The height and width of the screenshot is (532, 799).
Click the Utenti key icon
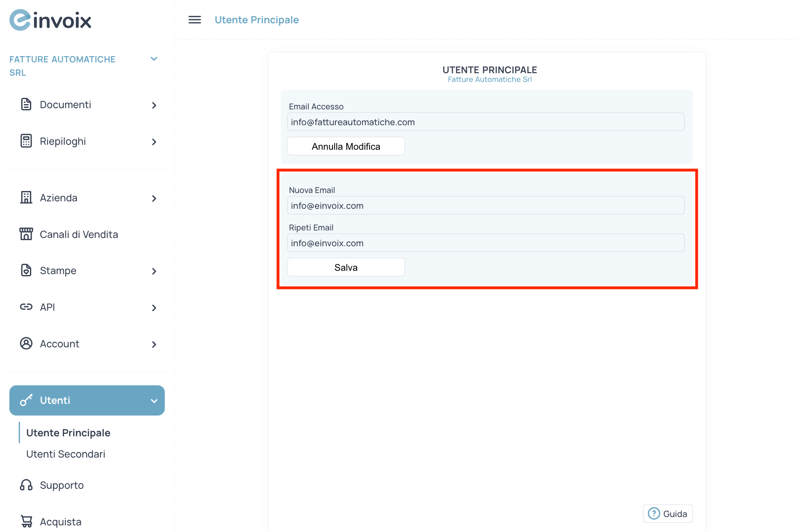point(26,400)
